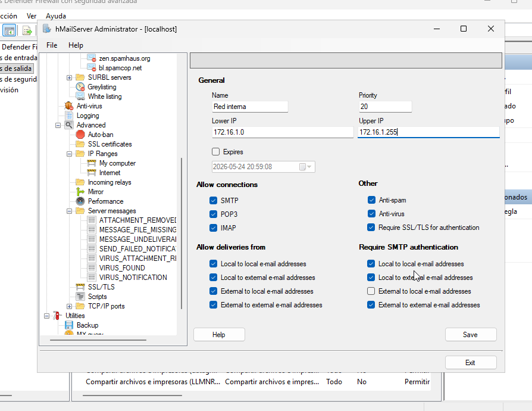Select Utilities tools icon
Screen dimensions: 532x411
57,316
